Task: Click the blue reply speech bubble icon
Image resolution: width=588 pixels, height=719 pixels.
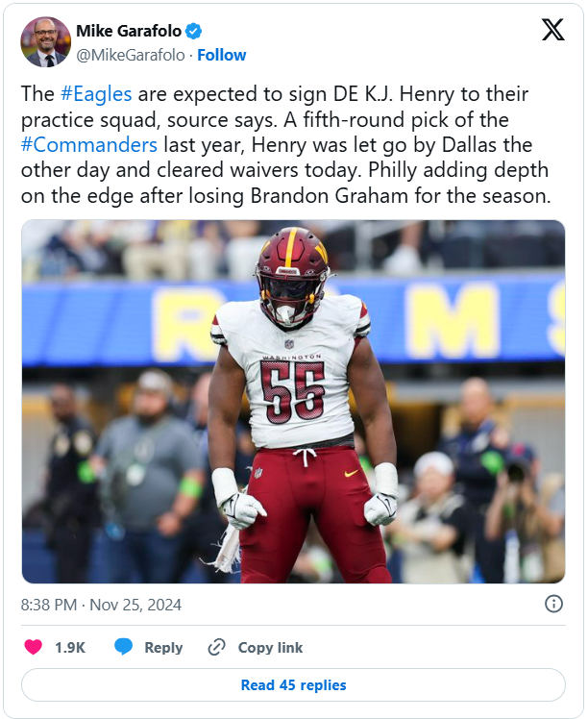Action: tap(123, 648)
